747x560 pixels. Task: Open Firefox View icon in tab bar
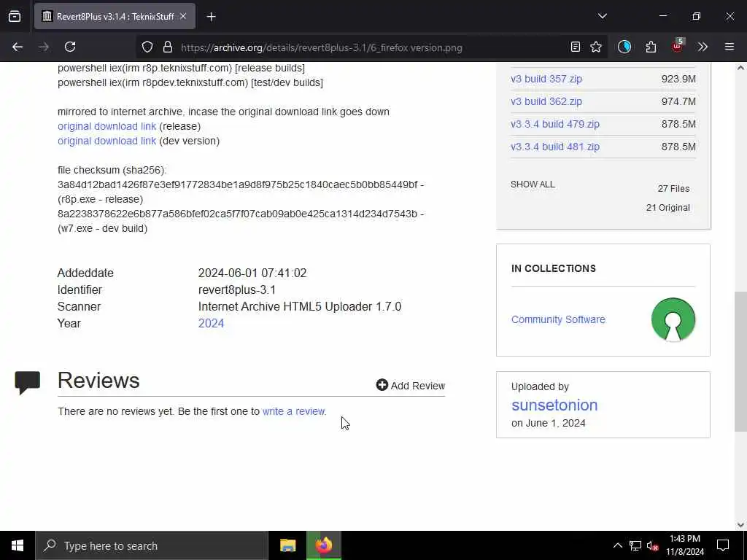click(x=15, y=16)
